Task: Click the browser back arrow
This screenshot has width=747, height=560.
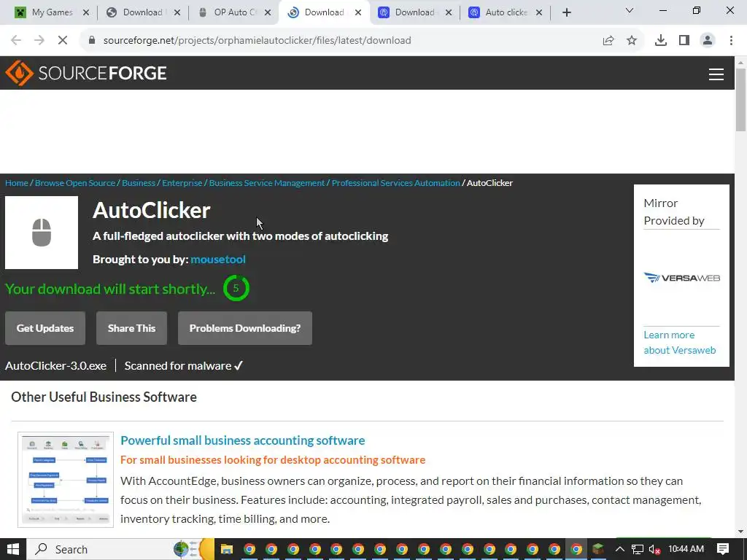Action: (x=16, y=41)
